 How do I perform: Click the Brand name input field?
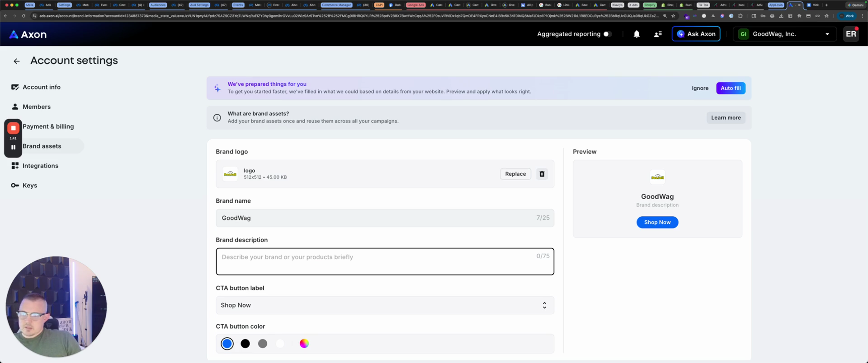[385, 218]
